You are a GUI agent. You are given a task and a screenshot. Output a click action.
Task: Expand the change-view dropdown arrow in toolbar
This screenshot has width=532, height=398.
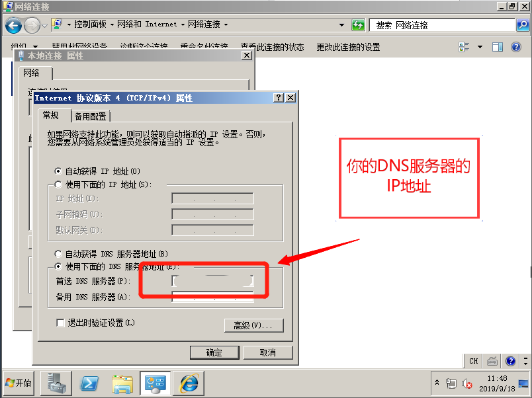[480, 47]
